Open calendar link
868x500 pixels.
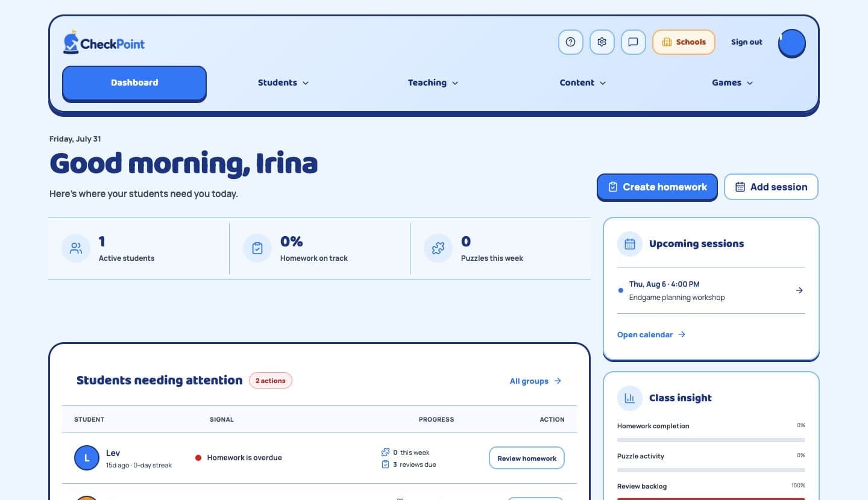point(651,335)
